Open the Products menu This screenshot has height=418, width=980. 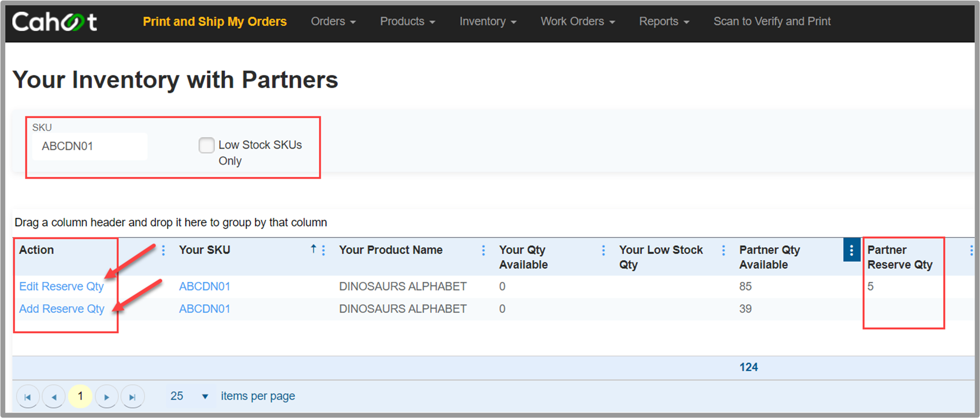[408, 22]
